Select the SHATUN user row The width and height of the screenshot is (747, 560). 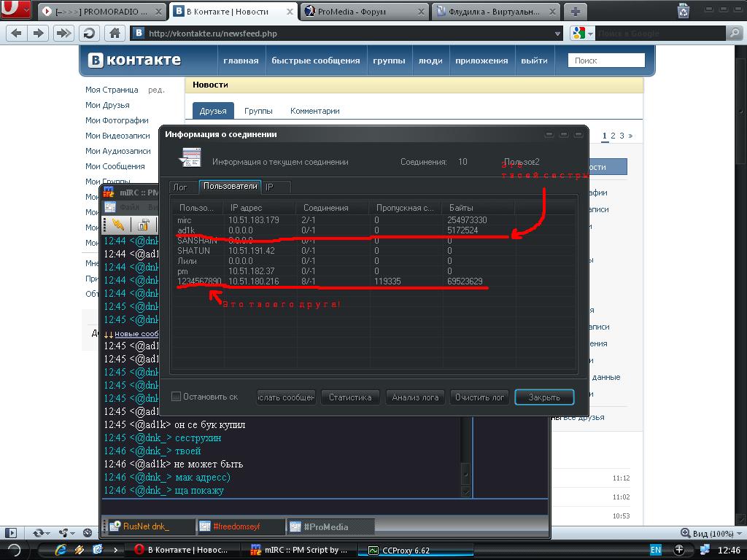(374, 251)
